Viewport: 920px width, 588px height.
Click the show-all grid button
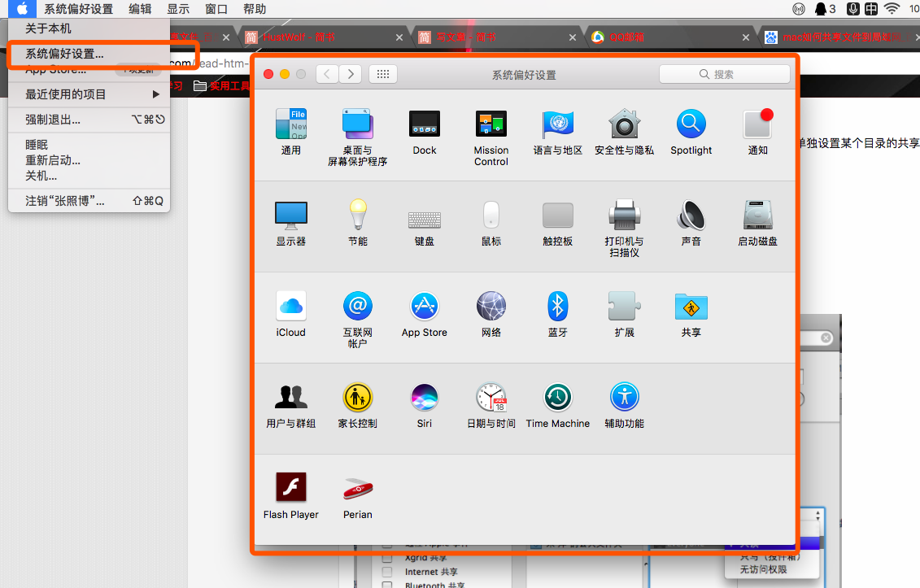coord(383,74)
